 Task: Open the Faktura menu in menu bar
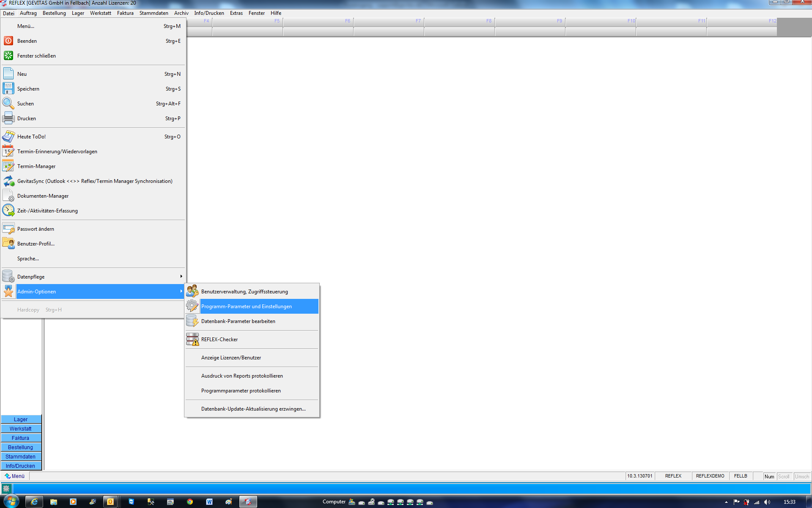pos(125,13)
